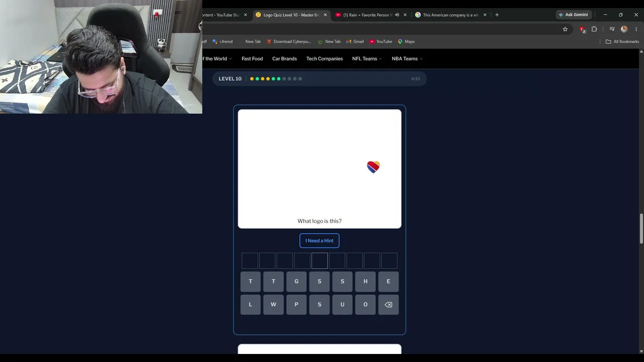This screenshot has height=362, width=644.
Task: Click the highlighted active answer letter box
Action: coord(319,261)
